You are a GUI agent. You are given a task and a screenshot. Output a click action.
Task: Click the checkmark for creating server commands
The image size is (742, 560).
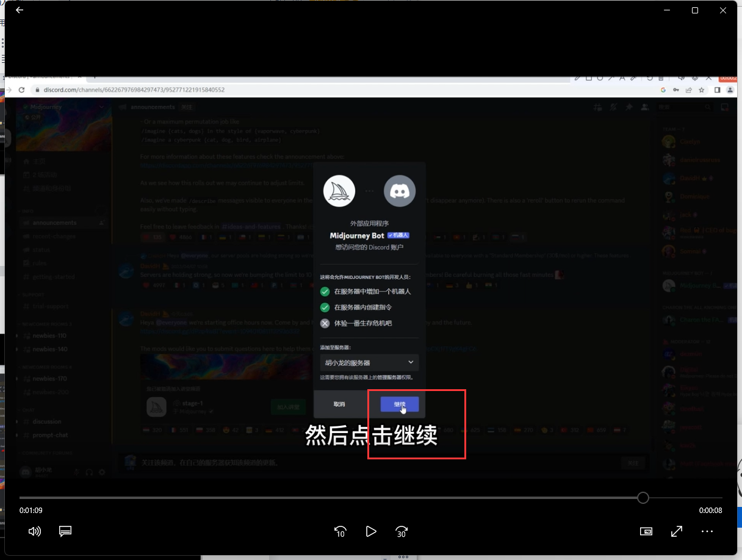tap(325, 307)
